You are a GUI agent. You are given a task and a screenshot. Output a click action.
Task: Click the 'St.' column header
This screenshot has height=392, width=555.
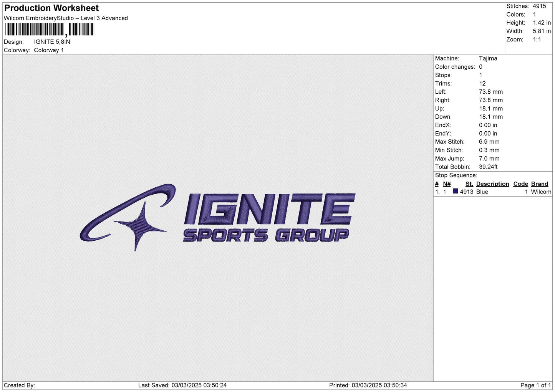coord(469,184)
